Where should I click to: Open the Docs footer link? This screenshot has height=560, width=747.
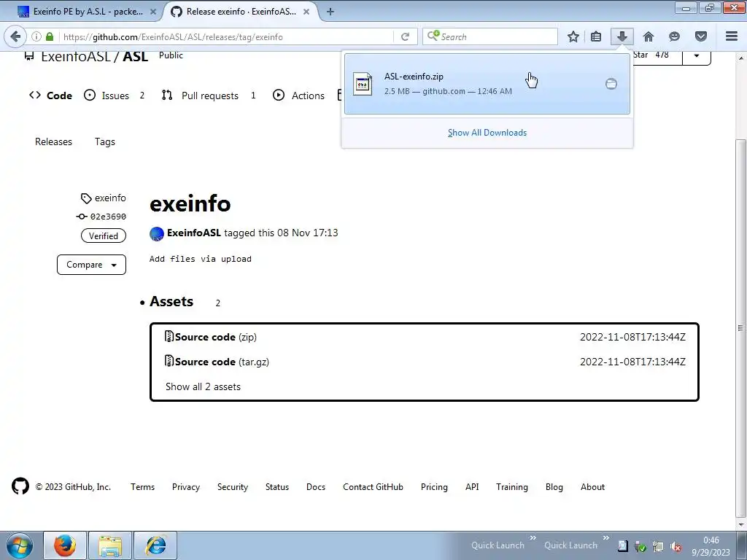click(316, 486)
